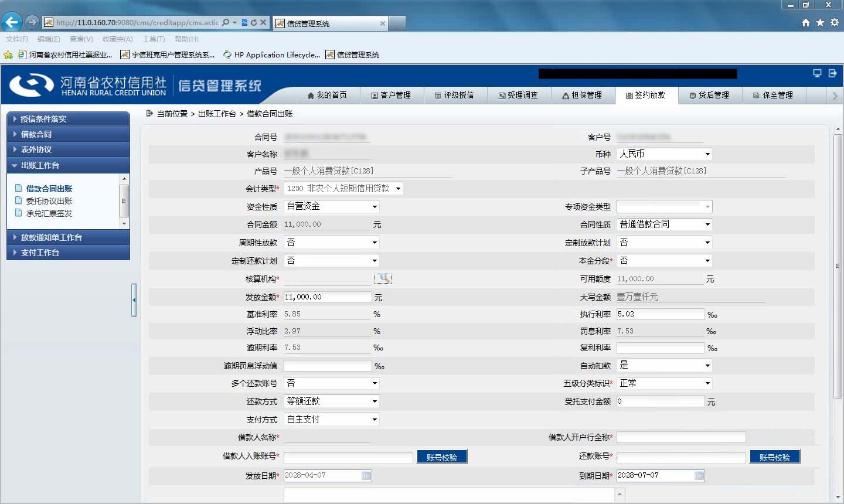Click 账号校验 next to 还款账号
844x504 pixels.
(x=775, y=457)
